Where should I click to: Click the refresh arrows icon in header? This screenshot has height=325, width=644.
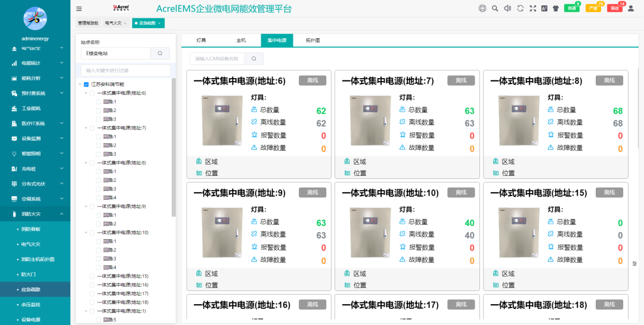point(521,8)
